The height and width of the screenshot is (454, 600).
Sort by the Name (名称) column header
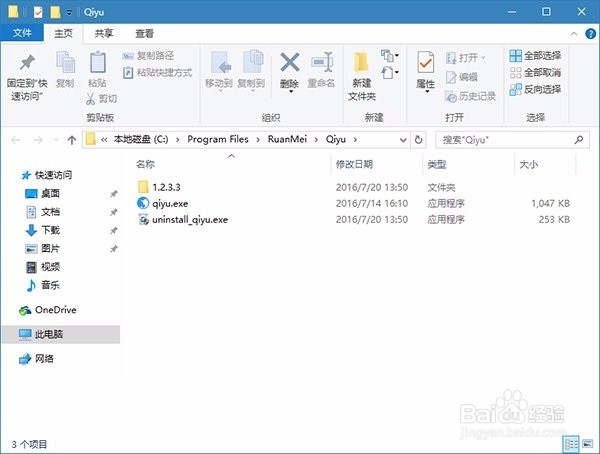pos(145,164)
